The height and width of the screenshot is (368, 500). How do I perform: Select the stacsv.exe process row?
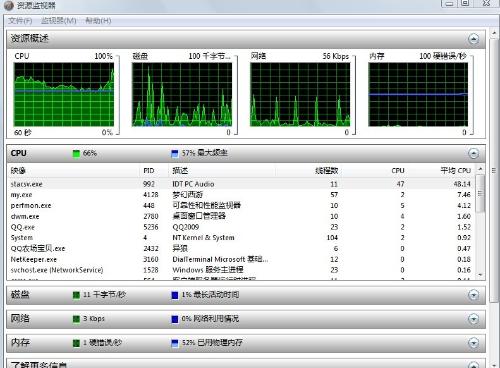[241, 184]
